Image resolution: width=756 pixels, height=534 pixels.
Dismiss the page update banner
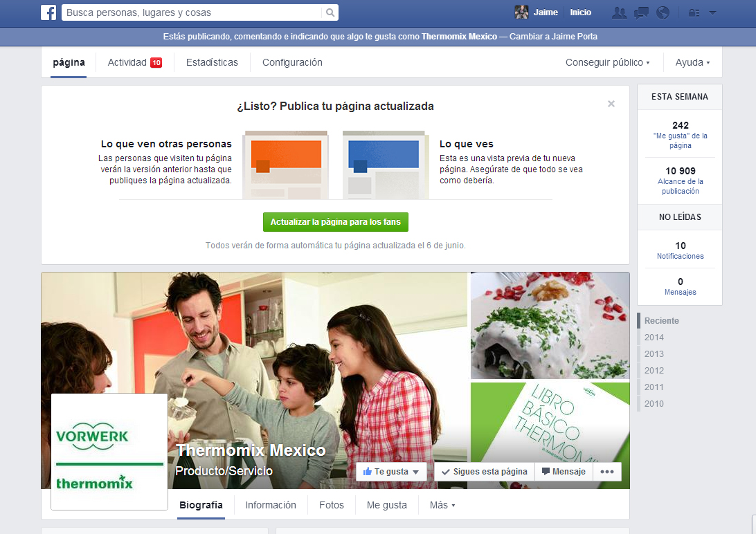(611, 104)
